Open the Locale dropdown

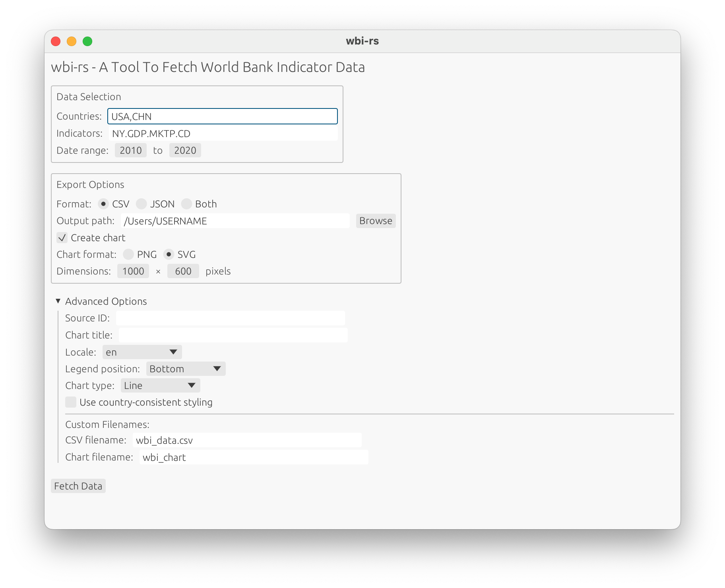[142, 352]
